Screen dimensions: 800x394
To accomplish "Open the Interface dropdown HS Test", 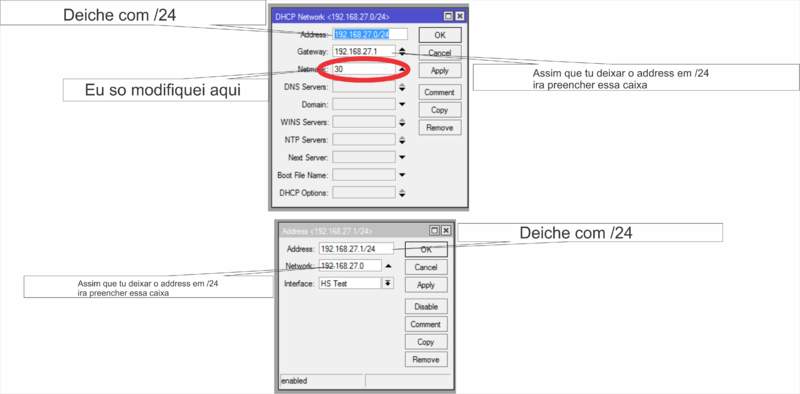I will point(388,283).
